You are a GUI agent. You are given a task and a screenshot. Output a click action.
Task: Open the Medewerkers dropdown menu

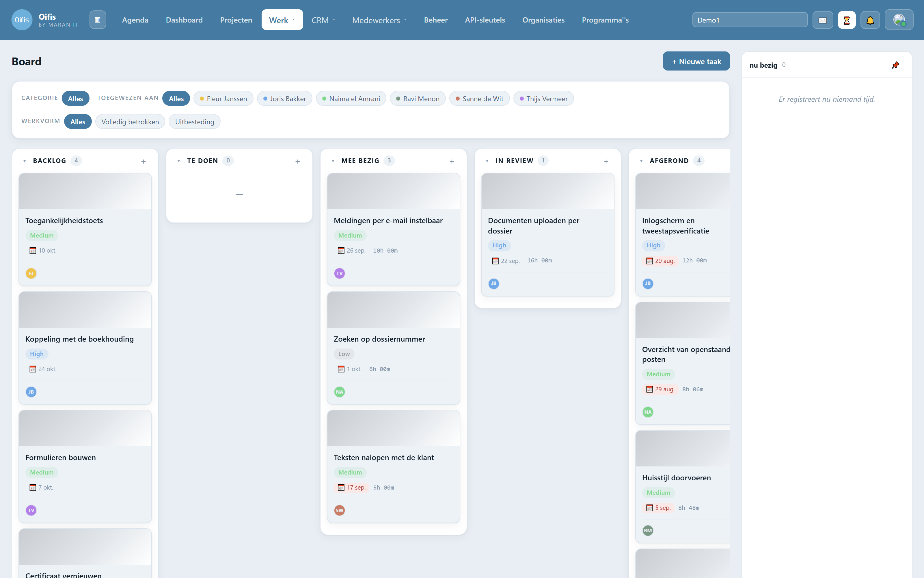pos(379,20)
